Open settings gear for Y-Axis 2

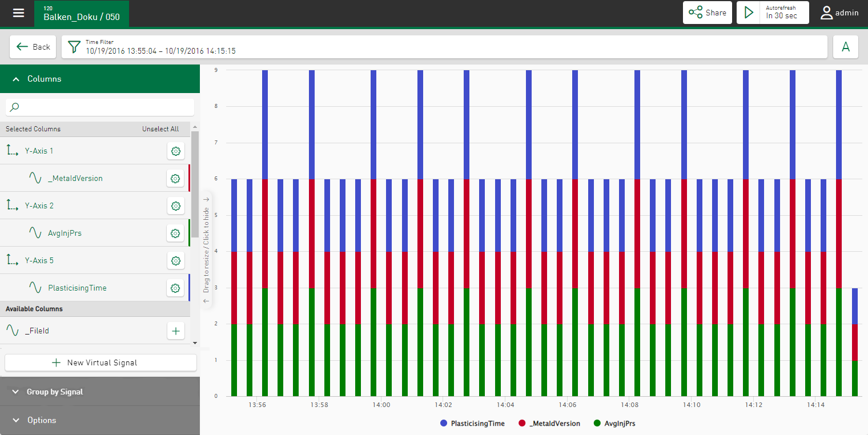pyautogui.click(x=176, y=206)
